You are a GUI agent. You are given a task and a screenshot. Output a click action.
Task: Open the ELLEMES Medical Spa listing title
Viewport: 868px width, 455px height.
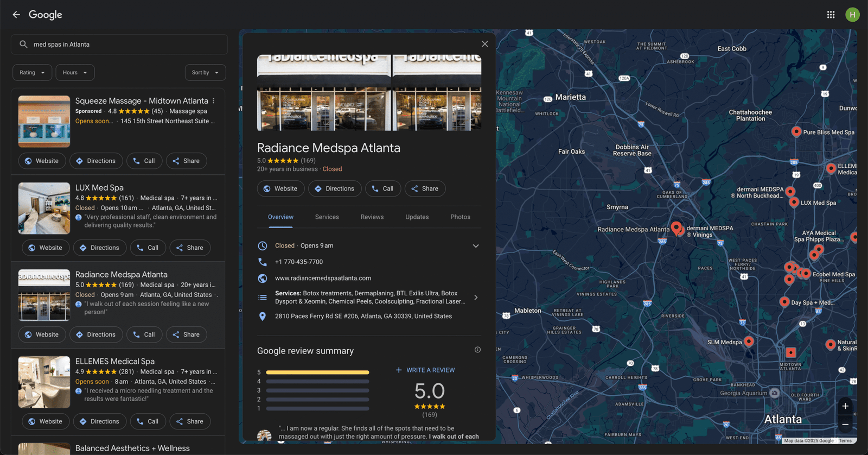coord(114,362)
